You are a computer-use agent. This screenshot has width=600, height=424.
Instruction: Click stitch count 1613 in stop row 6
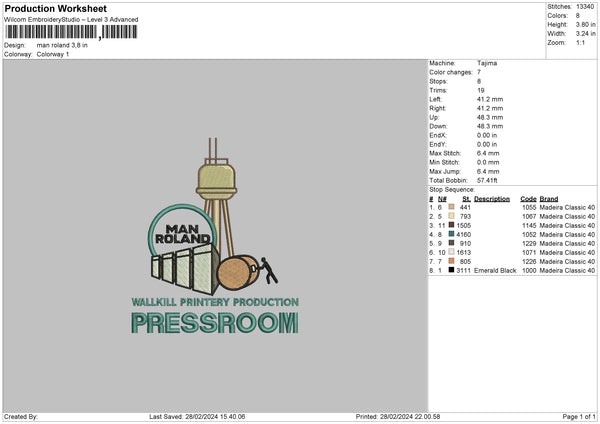(464, 252)
